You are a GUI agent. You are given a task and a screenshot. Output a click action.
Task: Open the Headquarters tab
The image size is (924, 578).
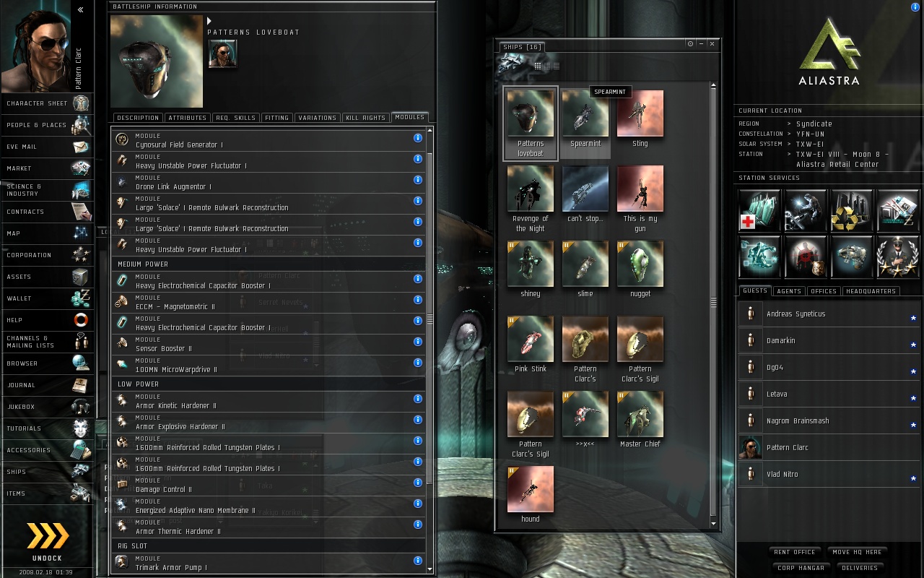871,291
